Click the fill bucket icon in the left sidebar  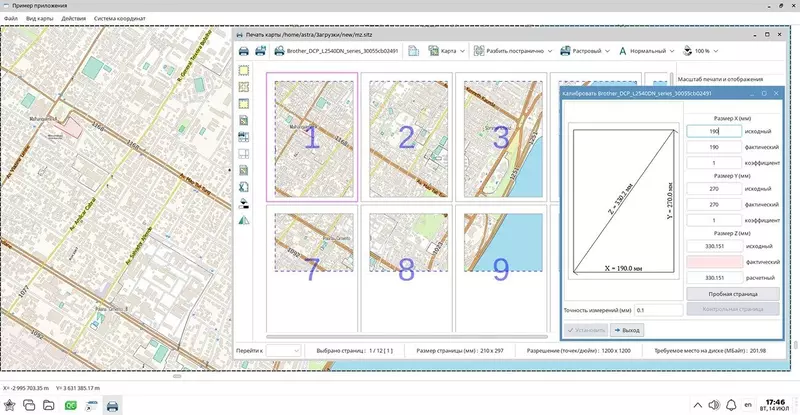[x=244, y=203]
